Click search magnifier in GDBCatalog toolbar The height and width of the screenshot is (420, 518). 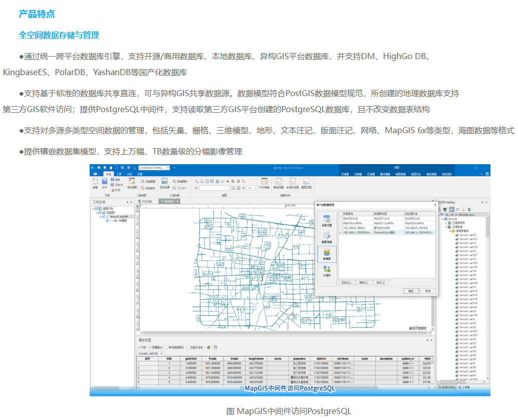pos(463,209)
